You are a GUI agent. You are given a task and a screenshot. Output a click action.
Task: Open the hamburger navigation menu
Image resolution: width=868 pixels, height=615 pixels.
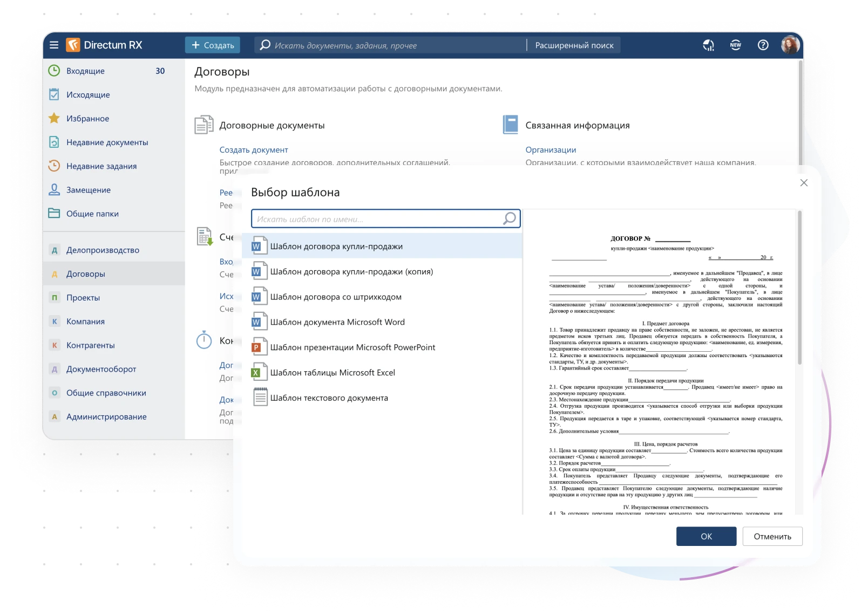click(x=54, y=45)
